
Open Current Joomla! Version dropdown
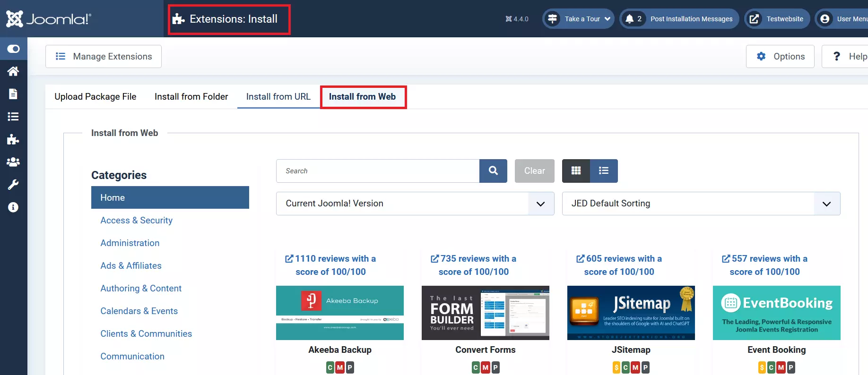click(415, 204)
